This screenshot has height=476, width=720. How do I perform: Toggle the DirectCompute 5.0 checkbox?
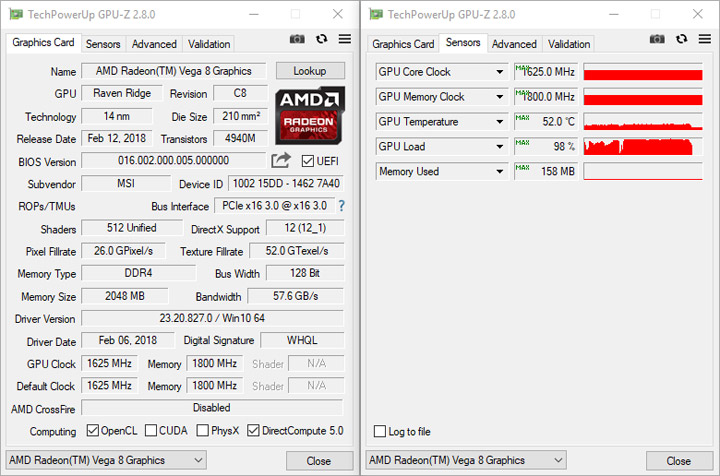[x=253, y=431]
